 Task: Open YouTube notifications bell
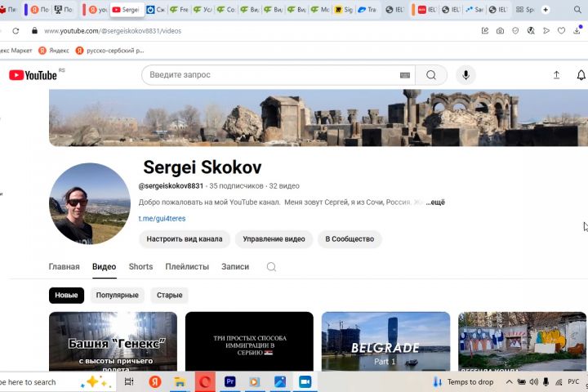(581, 75)
